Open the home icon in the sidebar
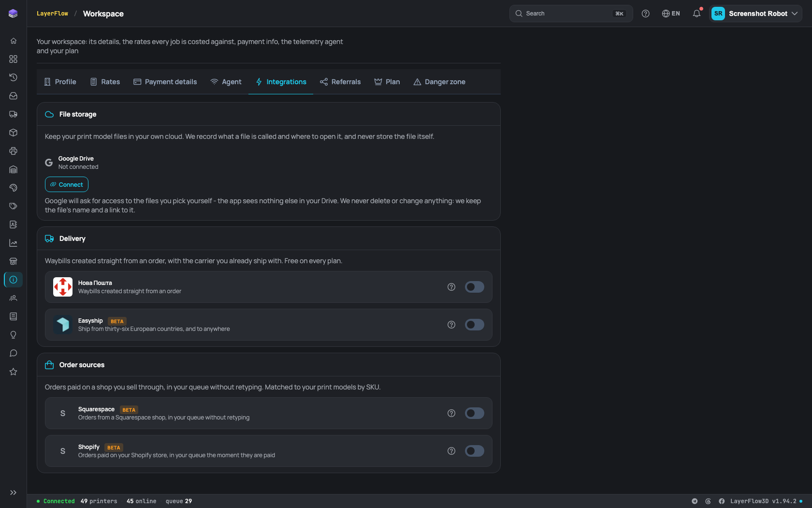The width and height of the screenshot is (812, 508). pyautogui.click(x=13, y=41)
